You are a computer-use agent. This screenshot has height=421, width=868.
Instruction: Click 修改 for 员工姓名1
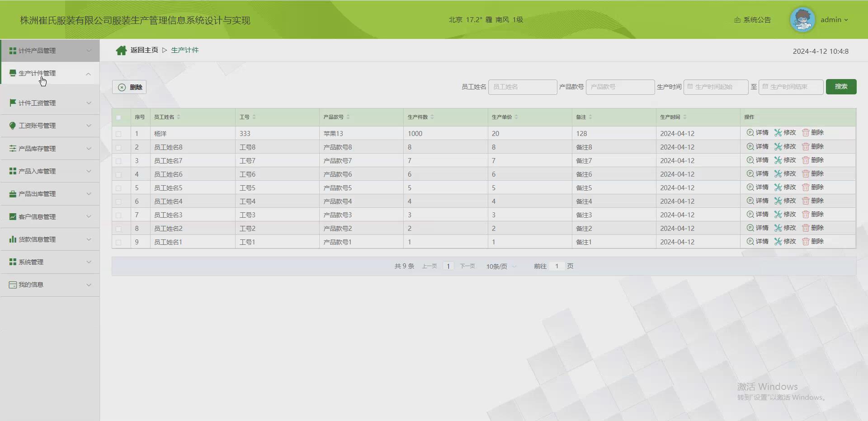click(785, 241)
